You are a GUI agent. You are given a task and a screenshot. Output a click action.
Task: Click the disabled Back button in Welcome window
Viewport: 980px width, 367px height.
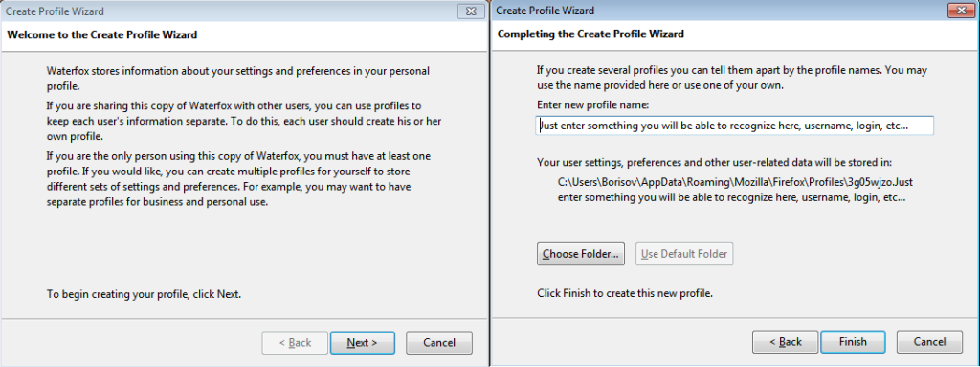coord(295,343)
